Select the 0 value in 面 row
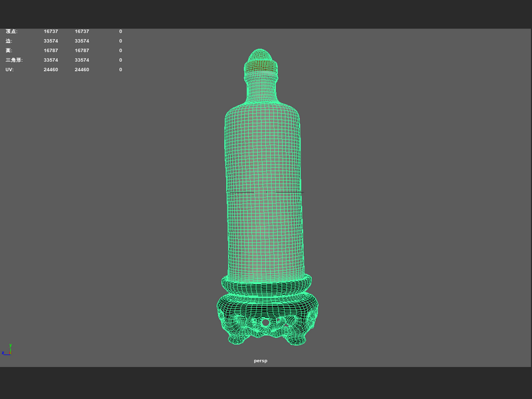 point(120,51)
